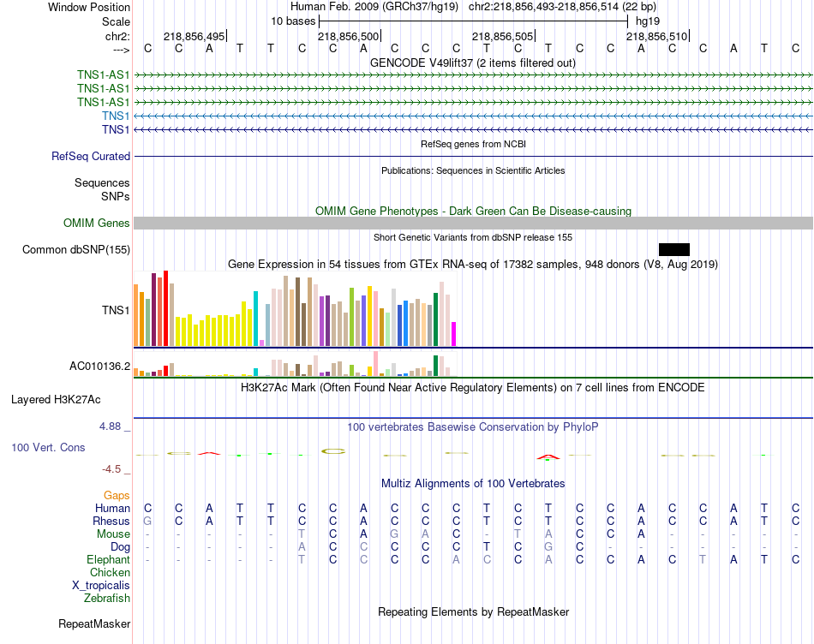814x644 pixels.
Task: Select the Mouse alignment row label
Action: pos(113,534)
